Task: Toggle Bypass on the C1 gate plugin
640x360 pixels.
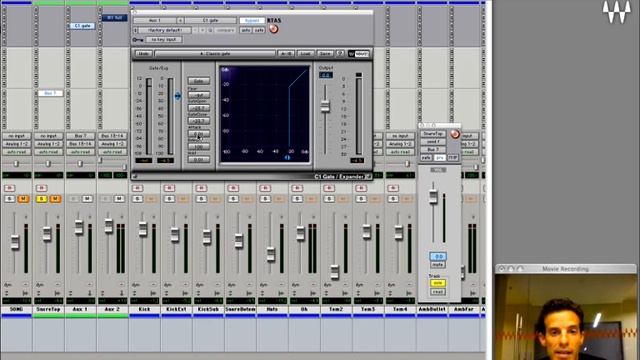Action: pyautogui.click(x=251, y=20)
